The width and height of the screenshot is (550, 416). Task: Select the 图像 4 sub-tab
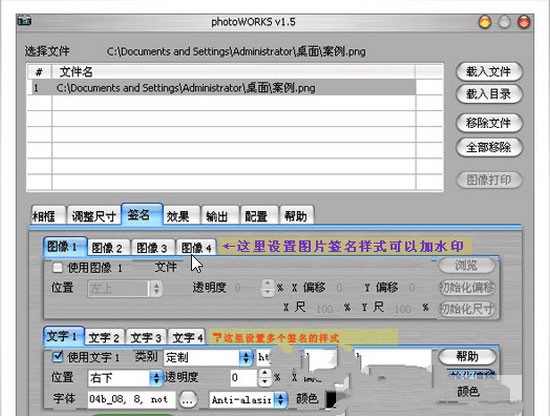196,248
